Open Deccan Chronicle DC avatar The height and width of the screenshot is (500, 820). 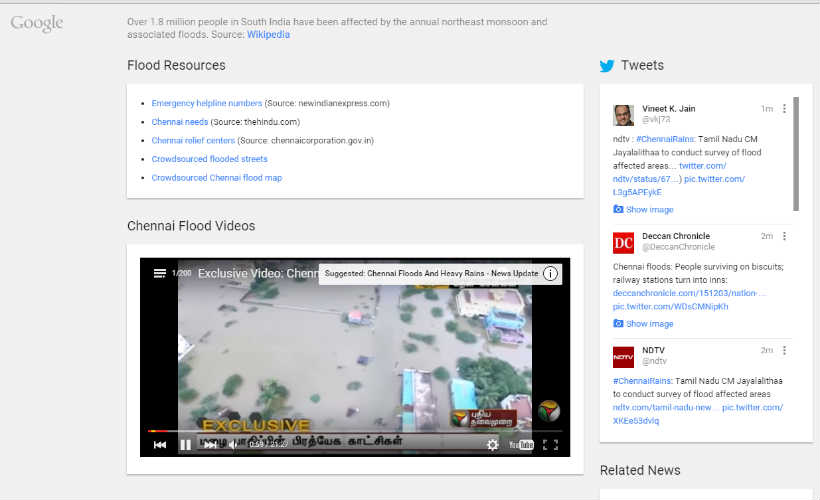(x=623, y=243)
